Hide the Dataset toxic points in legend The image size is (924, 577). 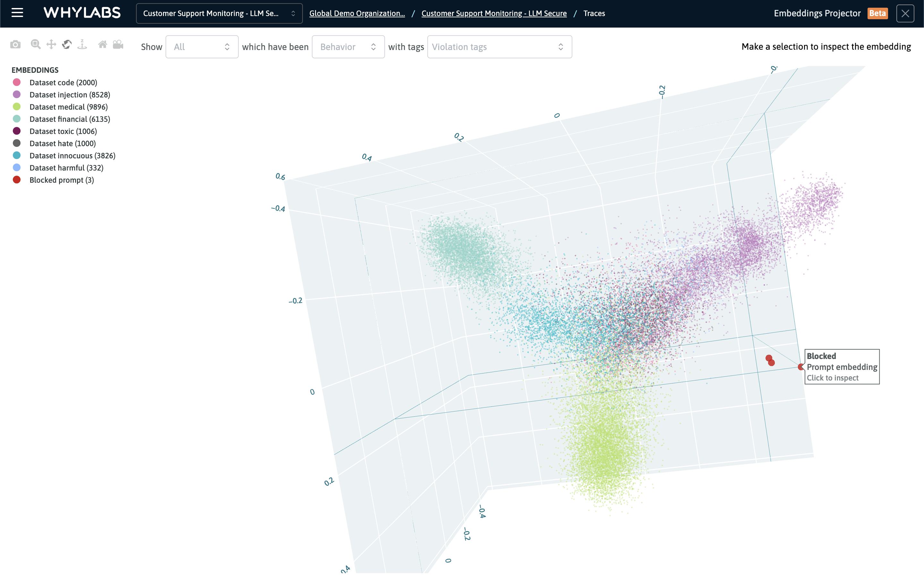pos(63,131)
